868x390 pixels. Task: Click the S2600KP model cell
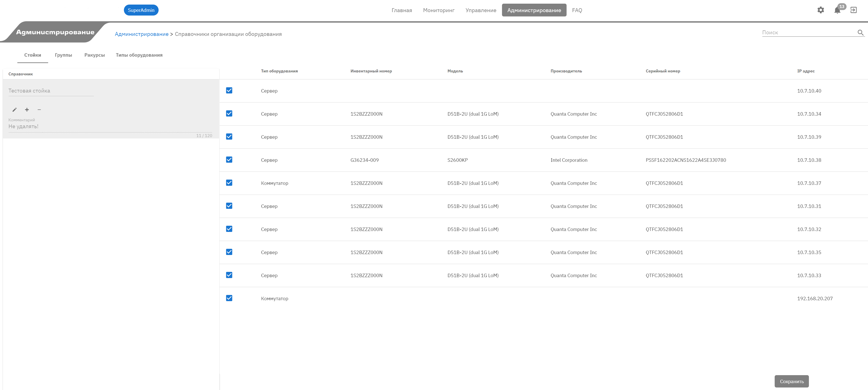[x=458, y=160]
